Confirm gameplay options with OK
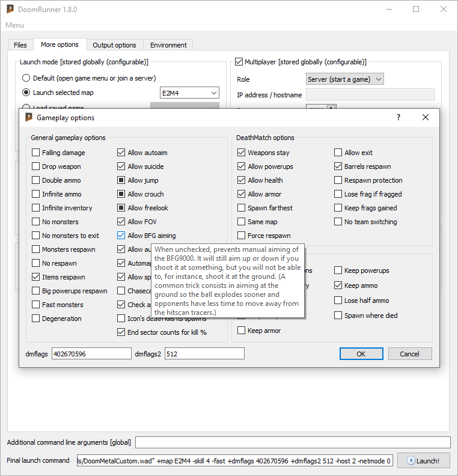This screenshot has height=476, width=458. point(361,354)
